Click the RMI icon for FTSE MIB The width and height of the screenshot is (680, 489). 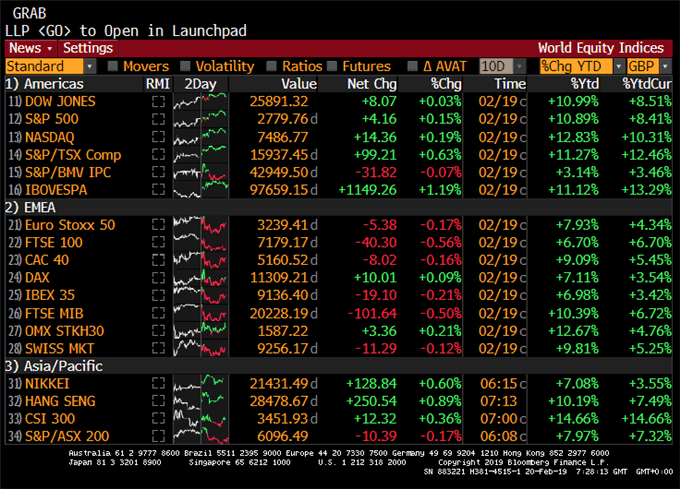(158, 313)
